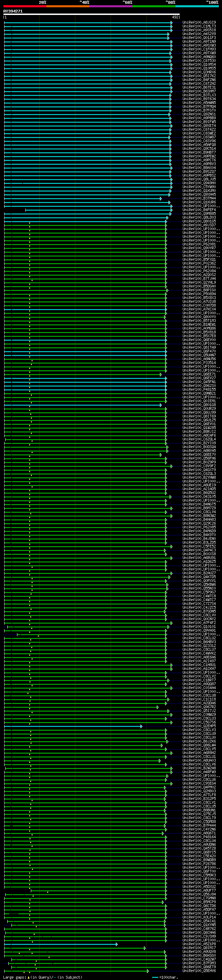Open entry UniRef100_B6SHM7
Viewport: 222px width, 980px height.
pos(199,91)
